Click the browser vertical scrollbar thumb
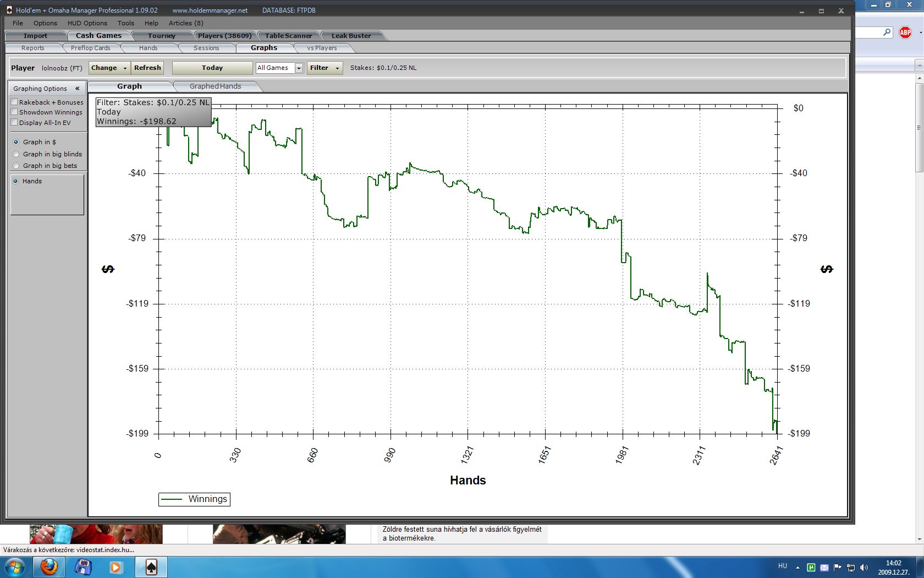Screen dimensions: 924x578 pos(919,128)
